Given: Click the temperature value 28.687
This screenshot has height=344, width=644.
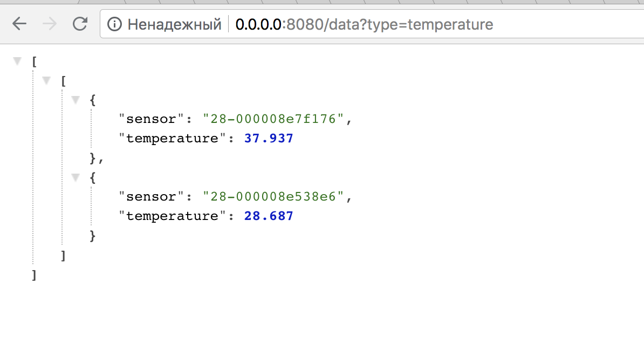Looking at the screenshot, I should click(x=269, y=216).
